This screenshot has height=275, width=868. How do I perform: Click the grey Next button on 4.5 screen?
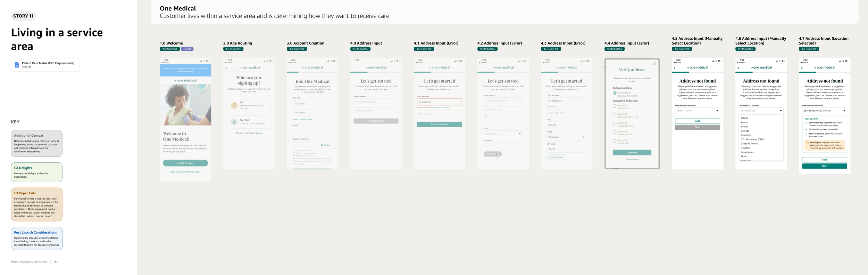pyautogui.click(x=698, y=127)
